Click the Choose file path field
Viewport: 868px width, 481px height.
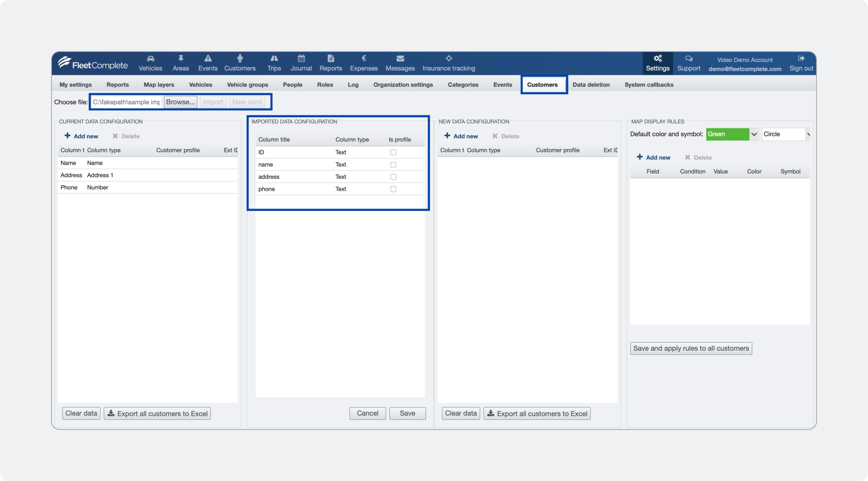pyautogui.click(x=127, y=102)
